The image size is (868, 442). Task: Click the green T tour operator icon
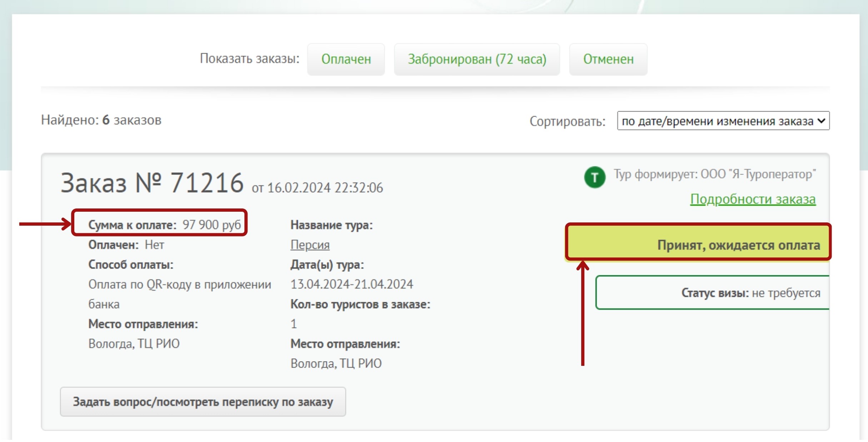594,177
